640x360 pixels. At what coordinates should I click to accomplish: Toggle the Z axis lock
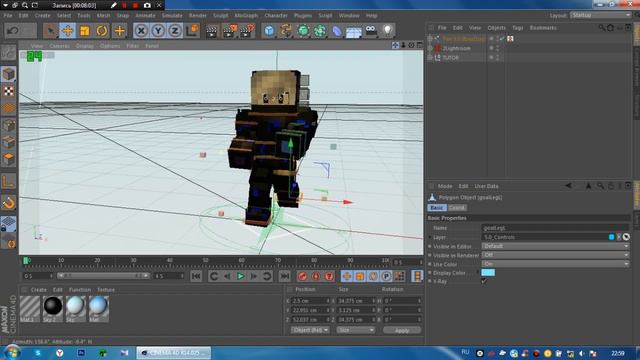click(x=175, y=31)
